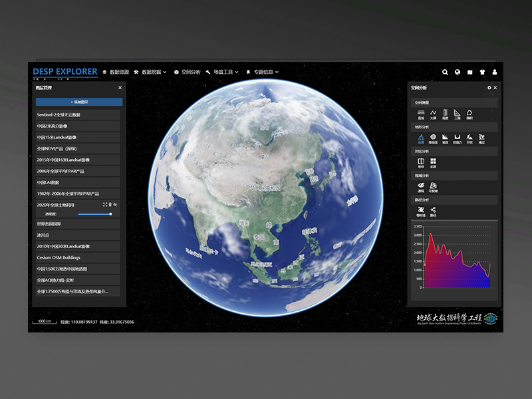This screenshot has height=399, width=532.
Task: Open the user account icon
Action: click(x=495, y=72)
